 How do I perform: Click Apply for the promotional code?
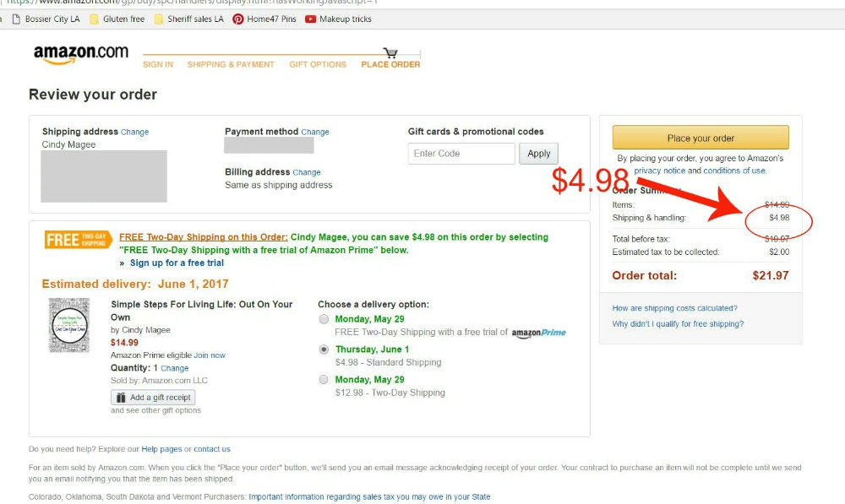pos(539,153)
